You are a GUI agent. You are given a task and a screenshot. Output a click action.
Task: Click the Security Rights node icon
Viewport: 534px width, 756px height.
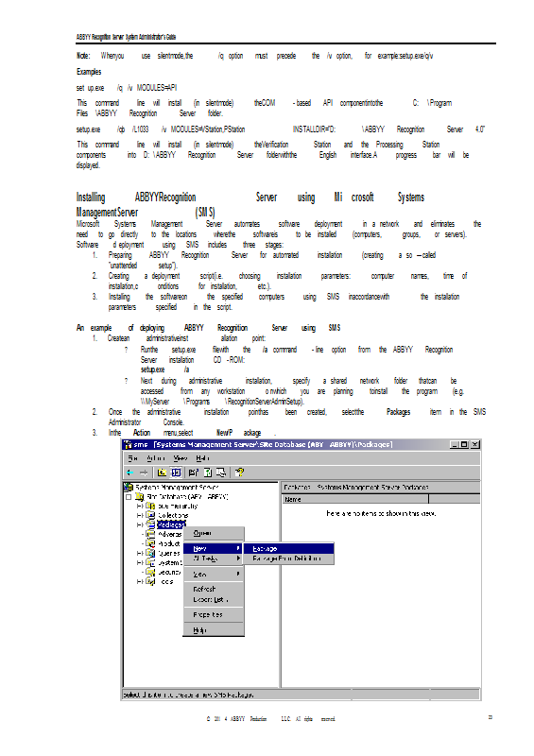click(x=150, y=572)
